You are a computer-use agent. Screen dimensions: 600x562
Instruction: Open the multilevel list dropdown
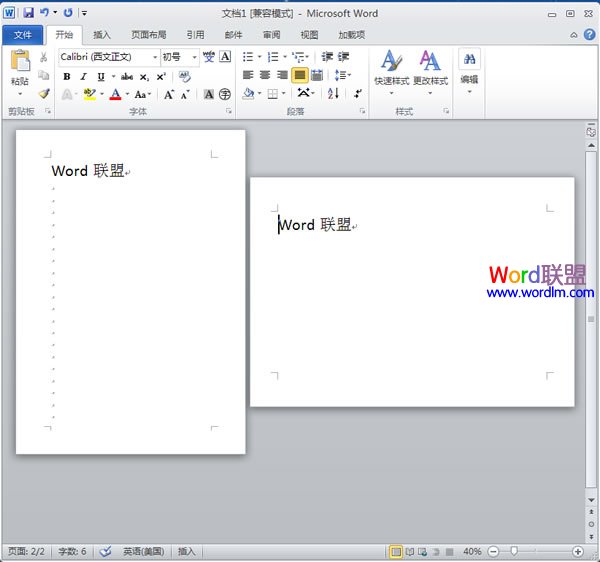(x=300, y=57)
